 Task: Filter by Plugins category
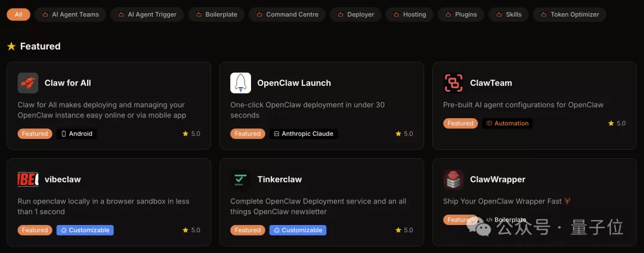click(x=461, y=14)
